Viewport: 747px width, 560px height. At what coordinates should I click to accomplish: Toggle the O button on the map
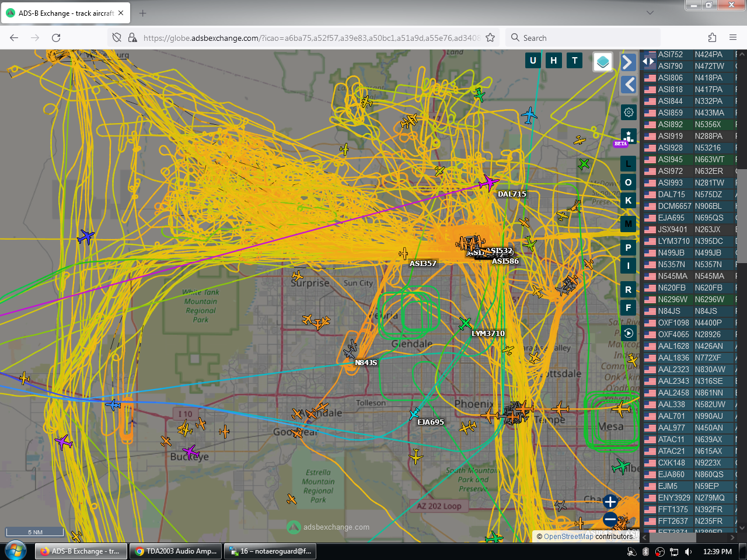(628, 182)
